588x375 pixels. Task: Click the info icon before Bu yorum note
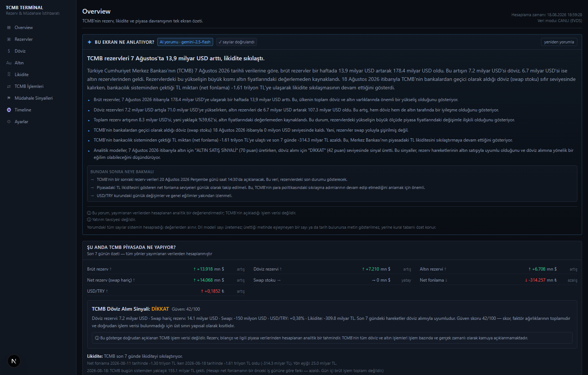89,213
